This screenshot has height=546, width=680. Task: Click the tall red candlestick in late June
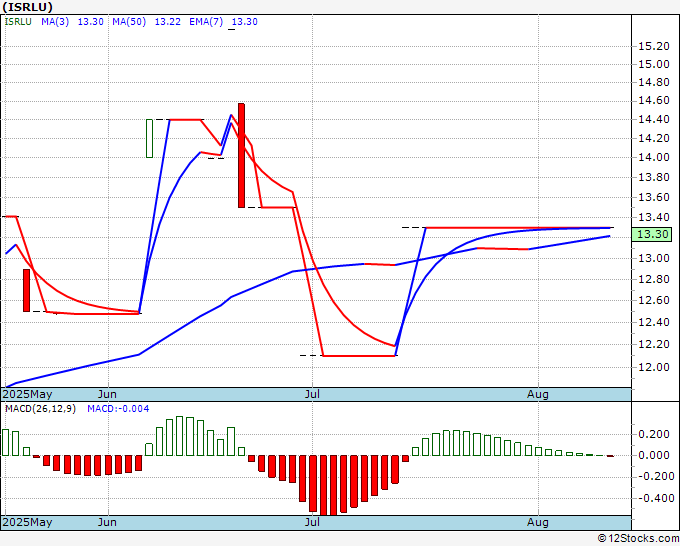[x=241, y=155]
